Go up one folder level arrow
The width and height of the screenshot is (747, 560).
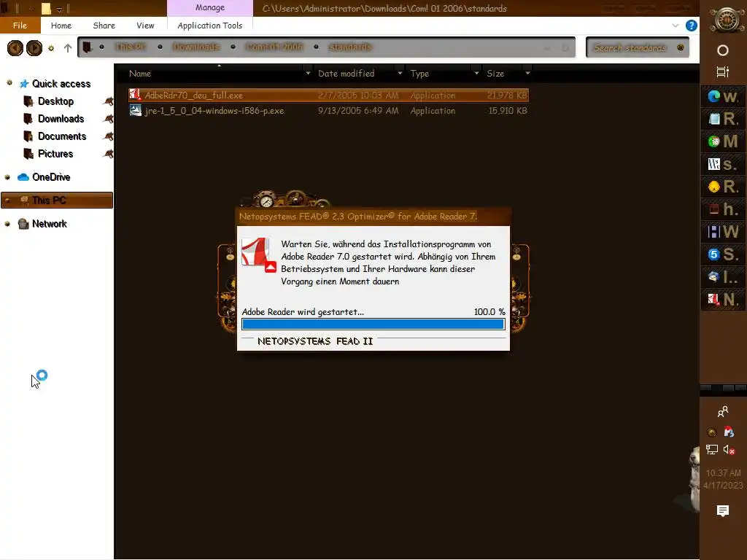tap(68, 48)
